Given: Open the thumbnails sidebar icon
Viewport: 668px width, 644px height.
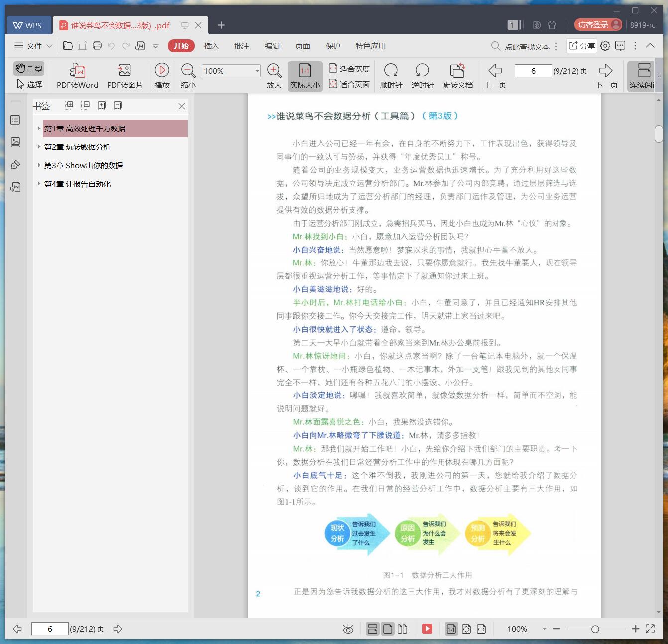Looking at the screenshot, I should point(15,142).
